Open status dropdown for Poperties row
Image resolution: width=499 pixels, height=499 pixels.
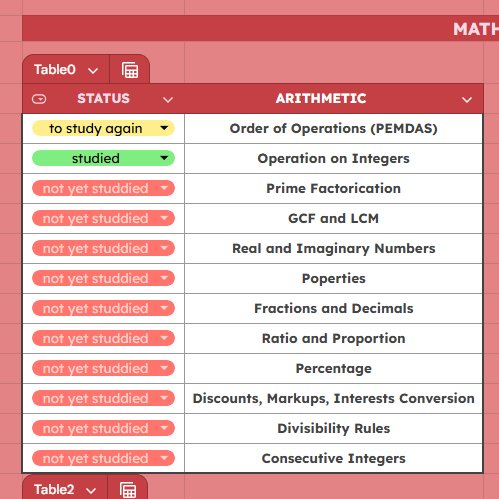pos(103,278)
